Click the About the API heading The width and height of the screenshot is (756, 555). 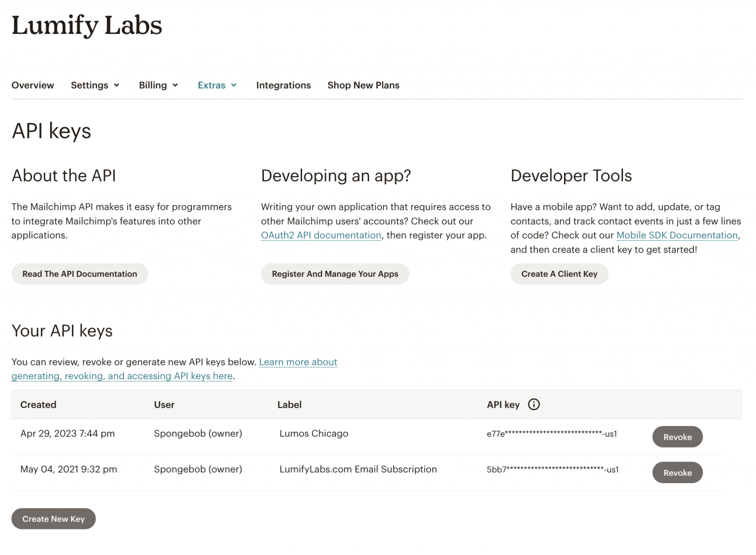coord(64,176)
